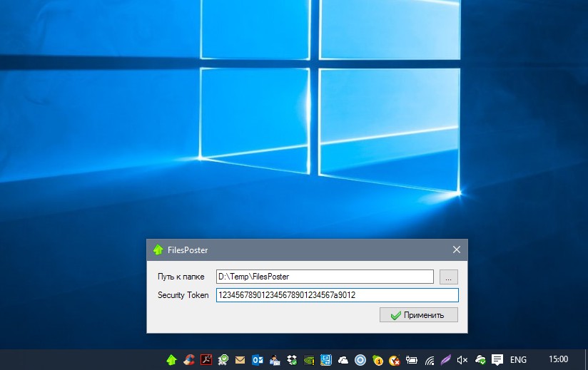This screenshot has width=588, height=370.
Task: Open the battery power tray icon
Action: click(x=412, y=360)
